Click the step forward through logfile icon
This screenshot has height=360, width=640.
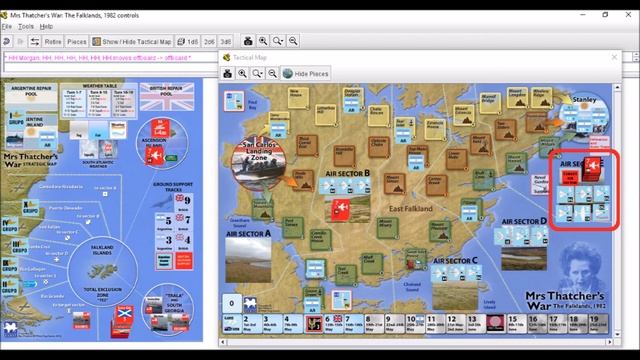pos(20,41)
